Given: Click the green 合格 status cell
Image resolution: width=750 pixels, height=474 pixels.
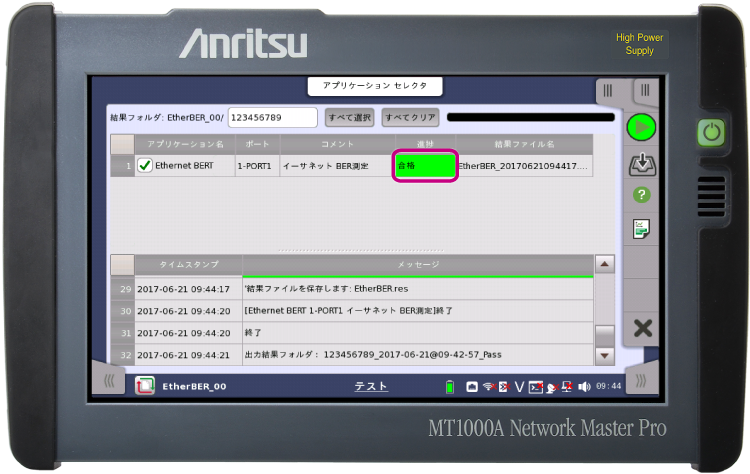Looking at the screenshot, I should [x=425, y=166].
